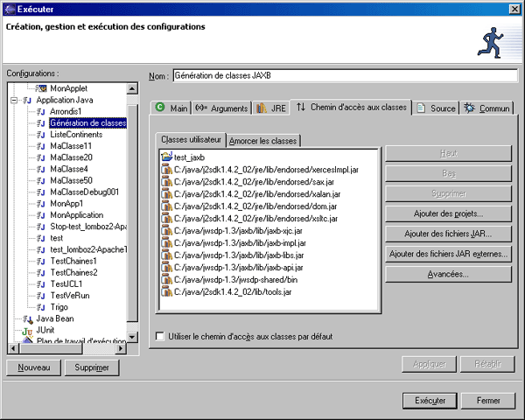Switch to the Arguments tab
Image resolution: width=525 pixels, height=420 pixels.
click(221, 108)
